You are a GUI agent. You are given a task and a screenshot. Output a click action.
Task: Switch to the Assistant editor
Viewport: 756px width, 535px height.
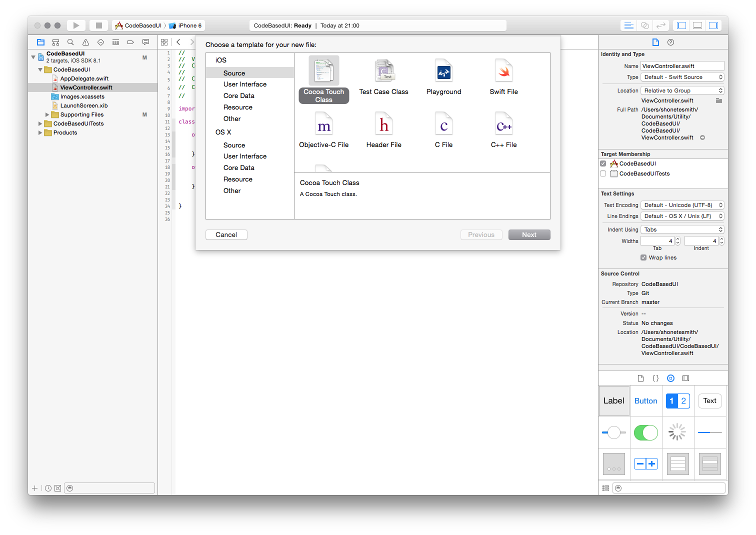(645, 25)
